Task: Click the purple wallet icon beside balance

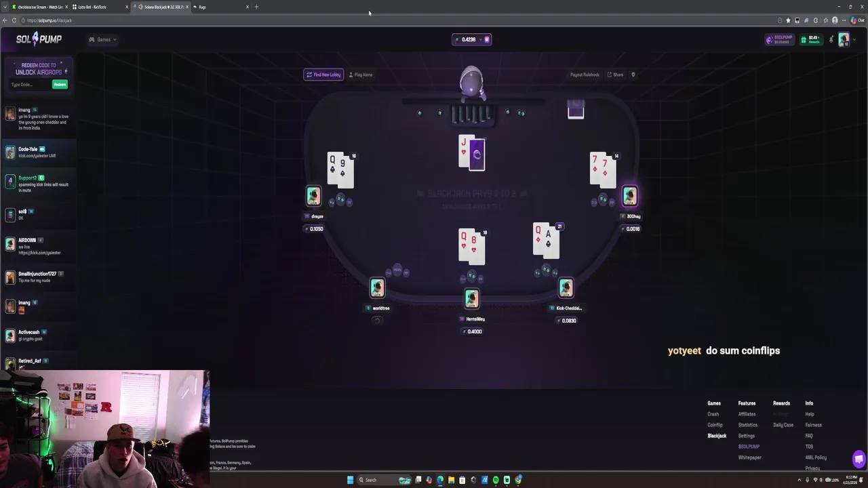Action: pyautogui.click(x=486, y=39)
